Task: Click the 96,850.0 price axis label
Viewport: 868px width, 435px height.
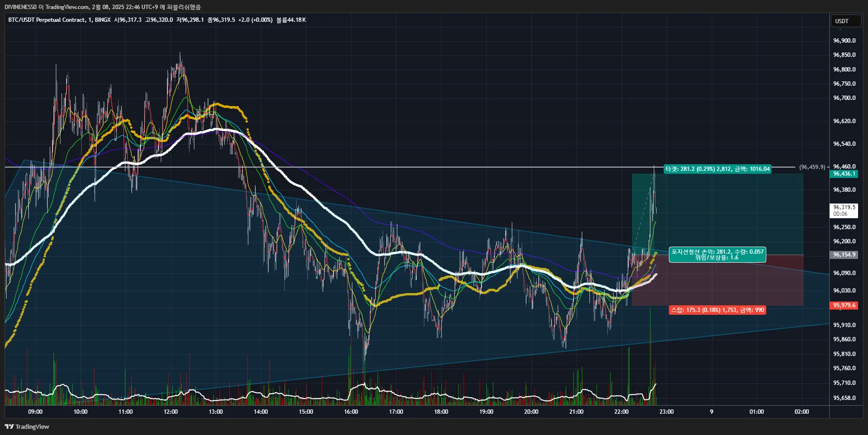Action: click(x=844, y=55)
